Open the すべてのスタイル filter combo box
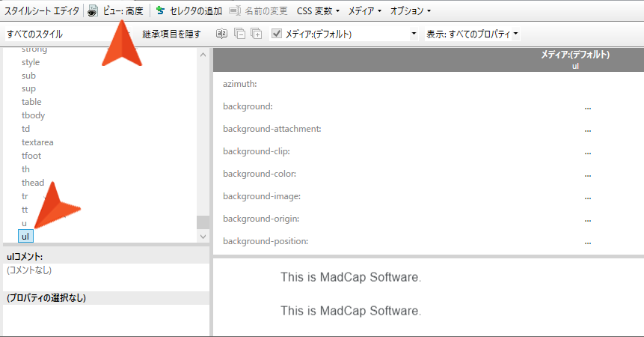Viewport: 644px width, 337px height. [67, 34]
